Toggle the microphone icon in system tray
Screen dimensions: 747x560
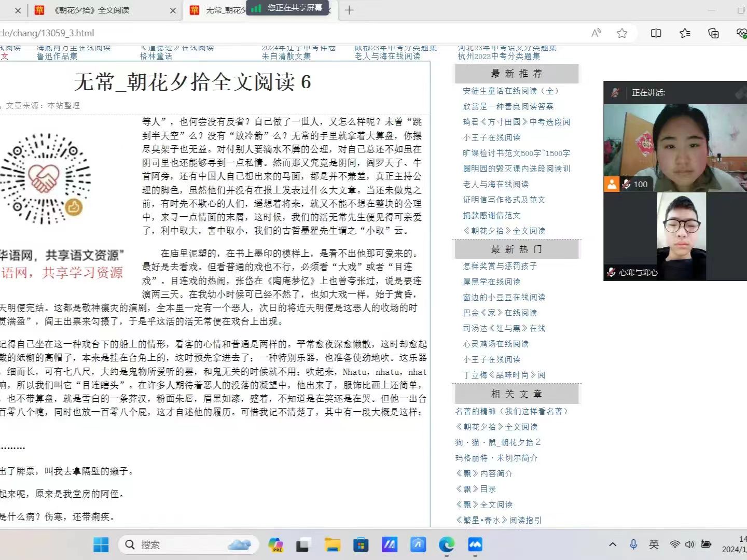(633, 544)
